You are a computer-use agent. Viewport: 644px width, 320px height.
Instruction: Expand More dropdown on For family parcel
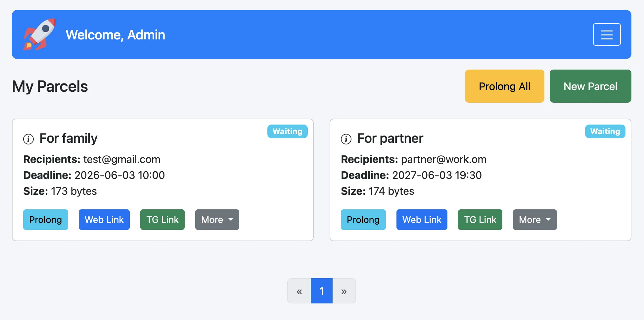[217, 220]
